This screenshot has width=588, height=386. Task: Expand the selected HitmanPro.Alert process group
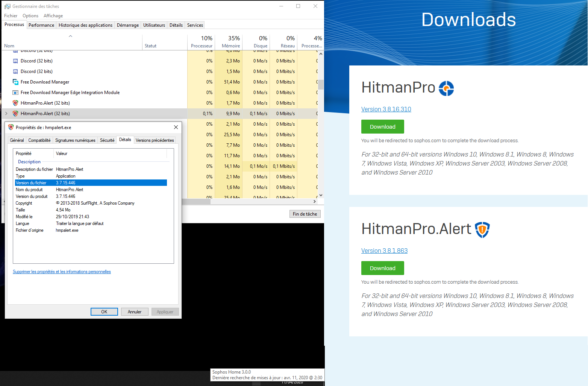tap(6, 114)
